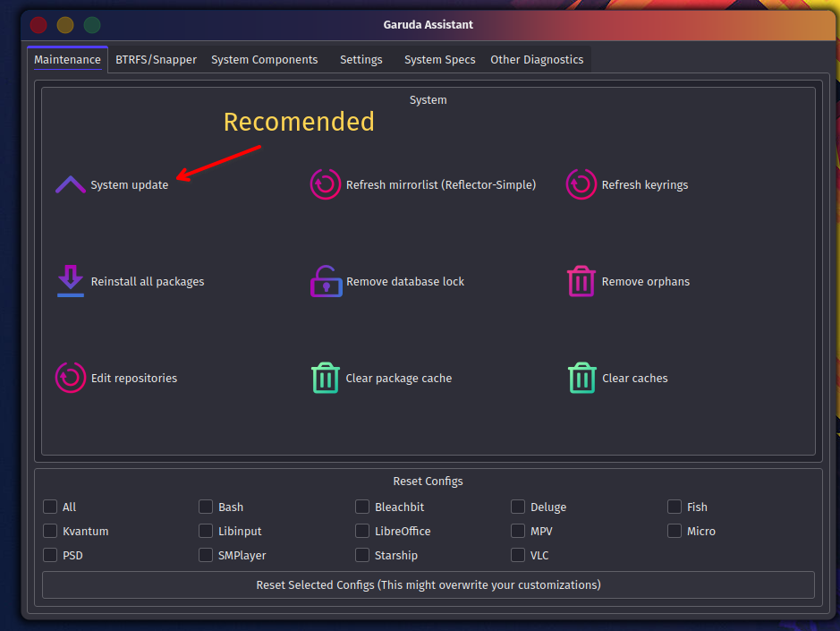Image resolution: width=840 pixels, height=631 pixels.
Task: Click the System update chevron icon
Action: (x=70, y=185)
